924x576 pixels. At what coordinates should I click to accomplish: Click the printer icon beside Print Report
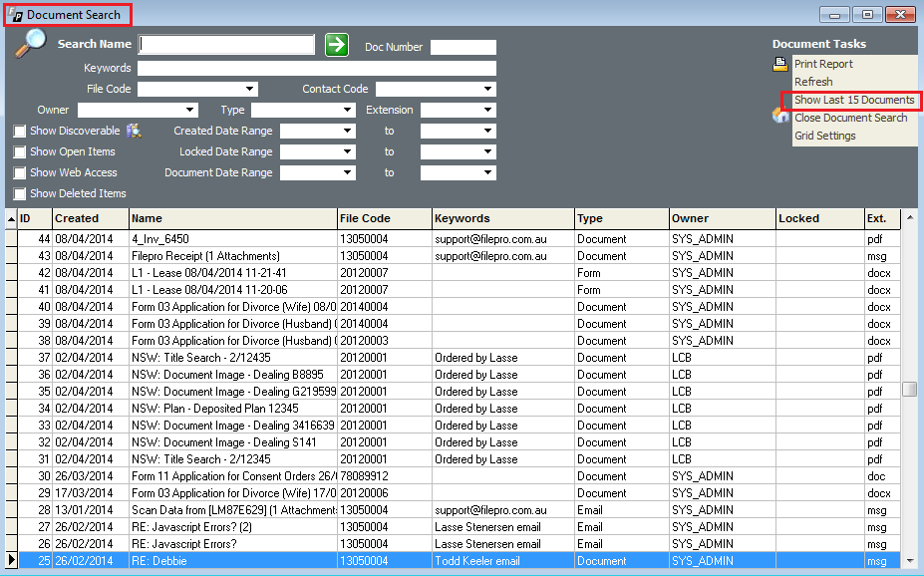tap(780, 64)
